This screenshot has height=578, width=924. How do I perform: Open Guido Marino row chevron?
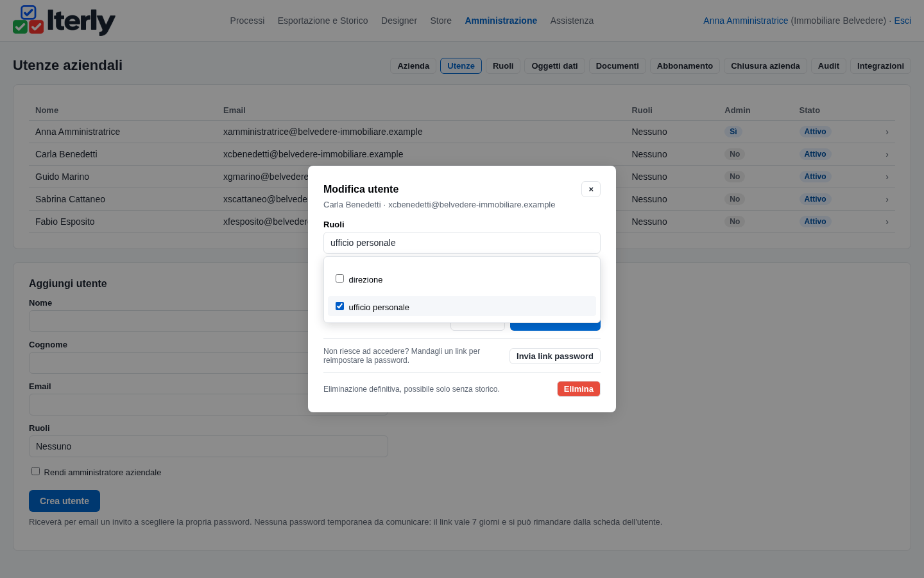[887, 177]
